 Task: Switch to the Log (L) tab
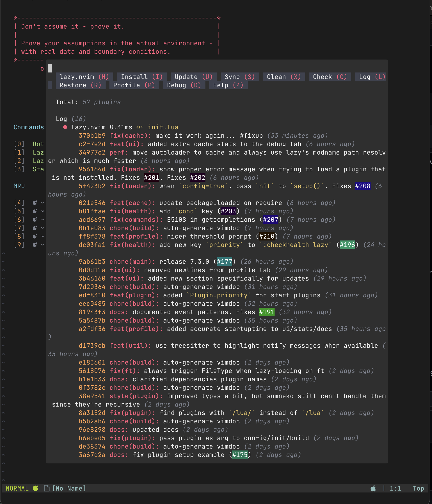point(371,77)
